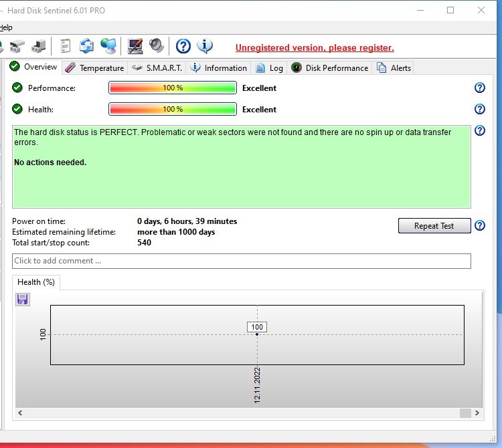
Task: Click the Unregistered version register link
Action: click(x=315, y=47)
